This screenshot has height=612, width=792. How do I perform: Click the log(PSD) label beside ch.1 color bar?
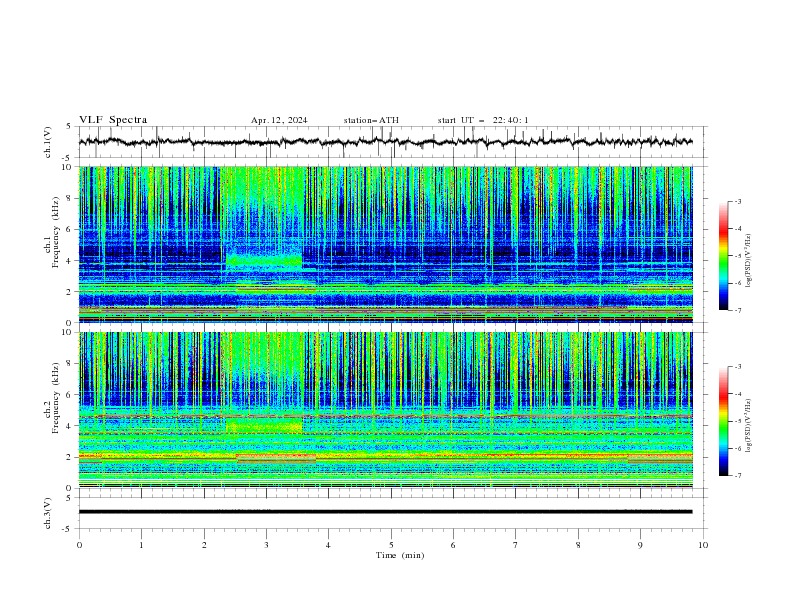[x=749, y=261]
